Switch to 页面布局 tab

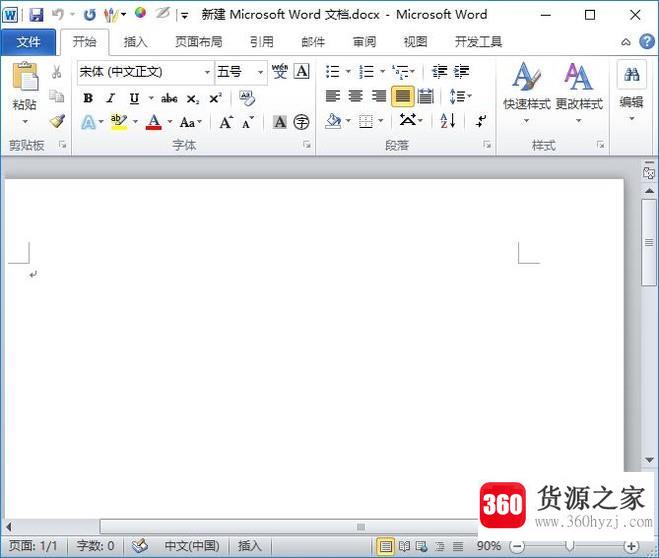[198, 42]
